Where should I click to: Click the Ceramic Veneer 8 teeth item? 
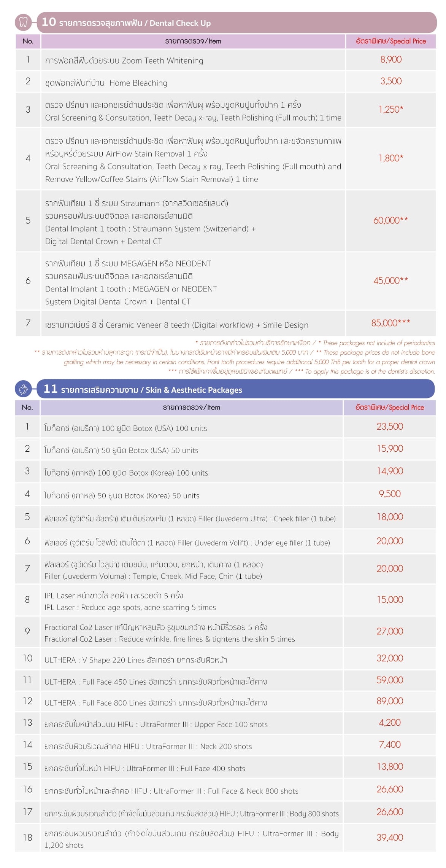click(176, 325)
